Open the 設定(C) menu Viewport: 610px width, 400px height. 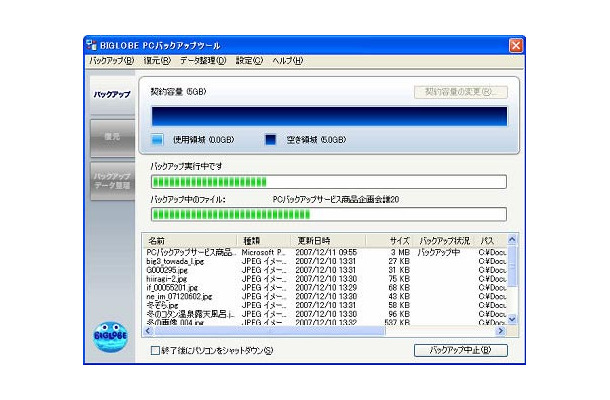tap(249, 61)
